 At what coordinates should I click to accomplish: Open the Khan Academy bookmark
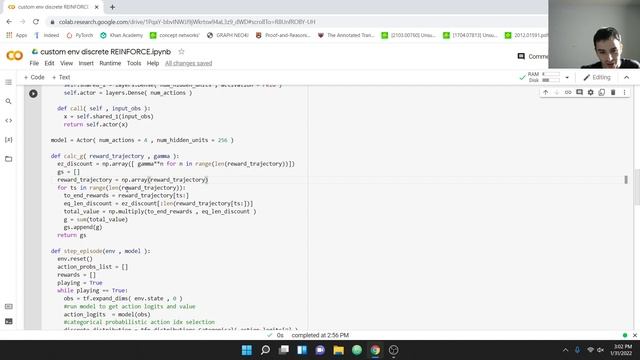[122, 36]
